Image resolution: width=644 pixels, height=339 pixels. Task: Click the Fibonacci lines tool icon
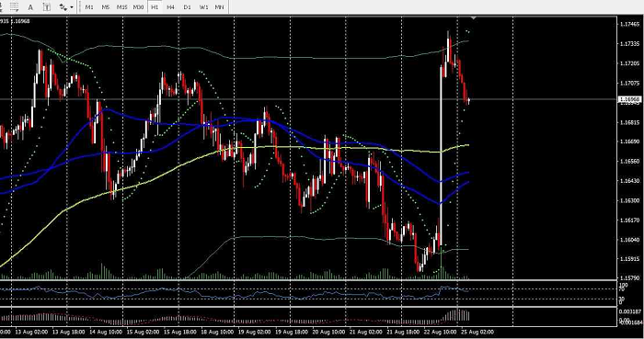pos(14,7)
